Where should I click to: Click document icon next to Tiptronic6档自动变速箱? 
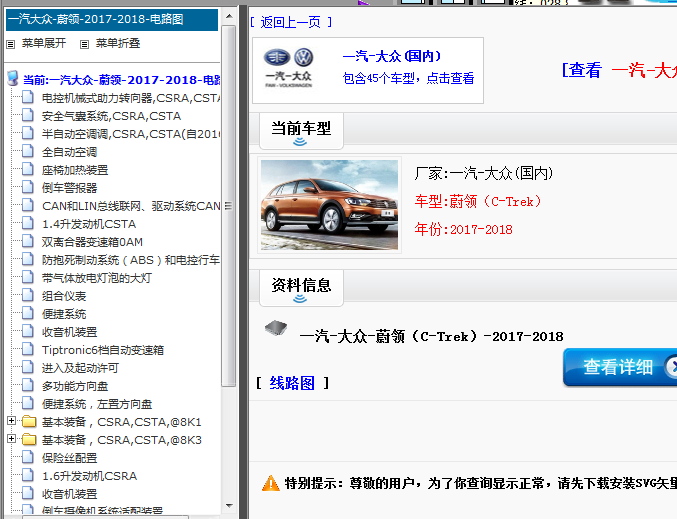click(x=28, y=349)
